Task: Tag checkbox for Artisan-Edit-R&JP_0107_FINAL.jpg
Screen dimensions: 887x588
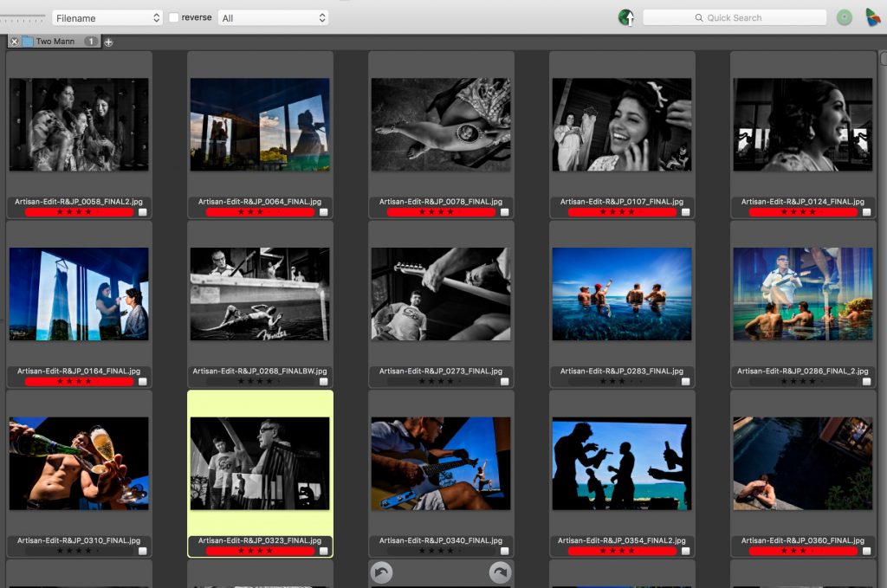Action: 686,212
